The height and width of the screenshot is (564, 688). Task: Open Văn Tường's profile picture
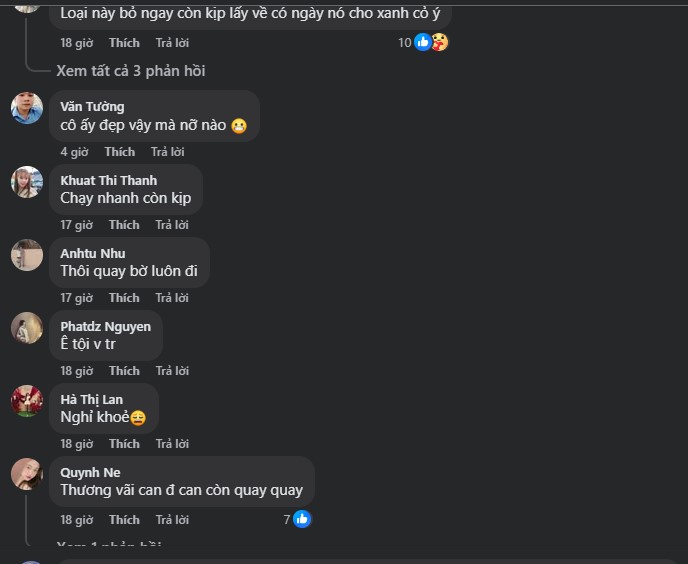27,108
